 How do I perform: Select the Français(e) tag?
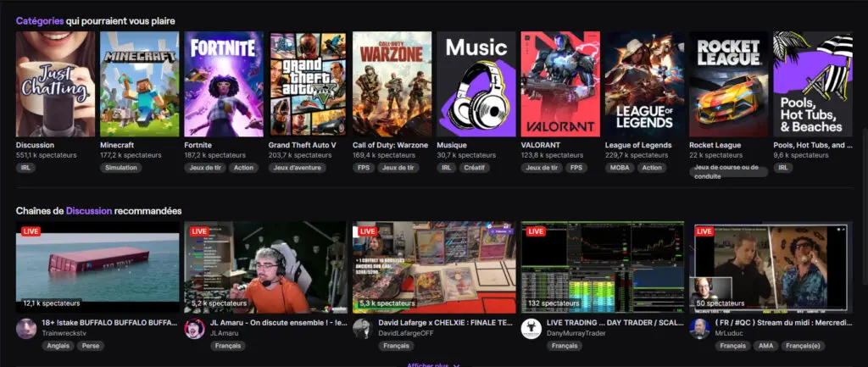point(804,346)
